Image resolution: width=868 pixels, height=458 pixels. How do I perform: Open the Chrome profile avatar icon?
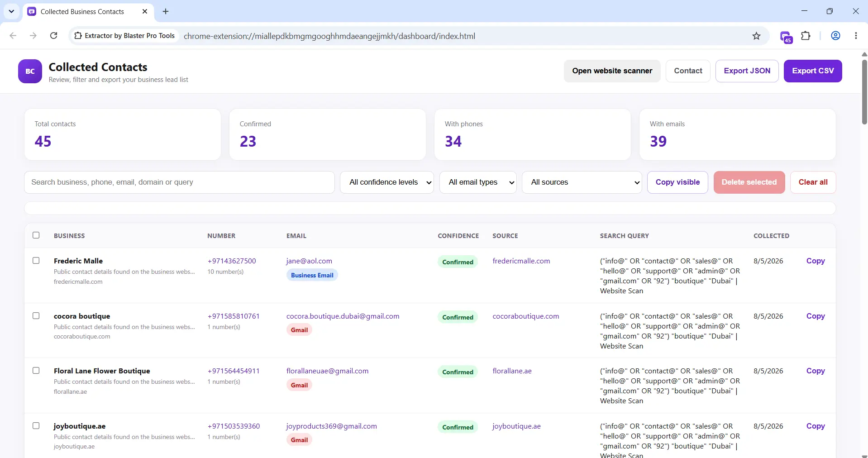[x=836, y=36]
